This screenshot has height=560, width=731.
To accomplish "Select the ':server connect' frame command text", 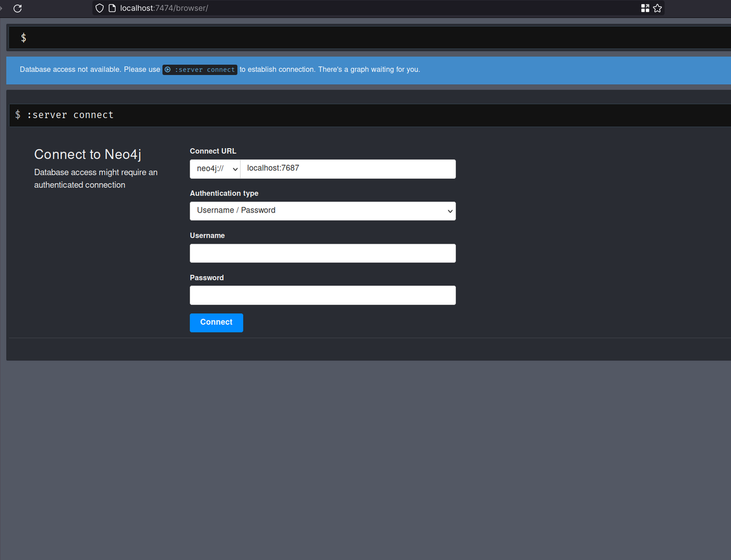I will pyautogui.click(x=70, y=115).
